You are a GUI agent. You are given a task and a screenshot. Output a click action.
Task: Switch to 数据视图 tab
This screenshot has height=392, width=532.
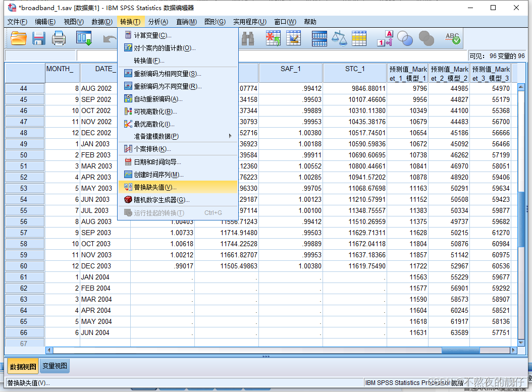23,367
